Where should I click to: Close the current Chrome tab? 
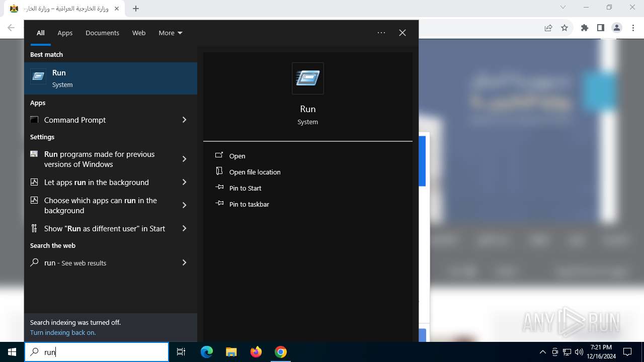pyautogui.click(x=116, y=9)
